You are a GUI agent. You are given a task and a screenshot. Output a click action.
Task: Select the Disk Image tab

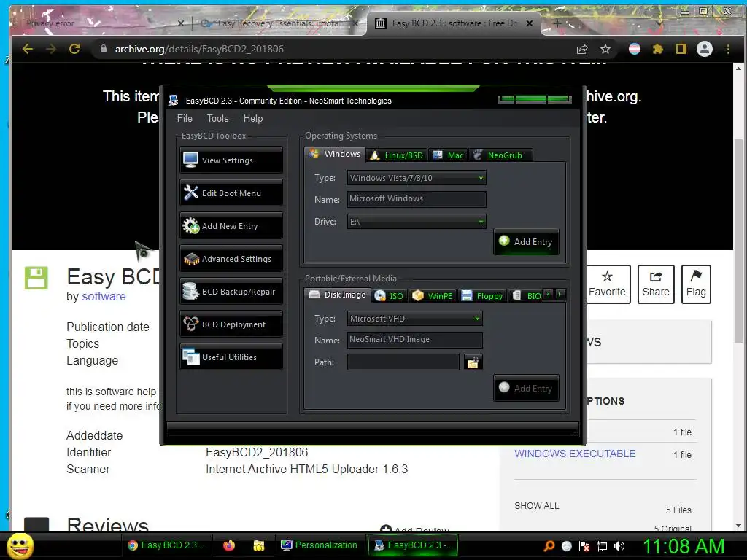tap(337, 295)
